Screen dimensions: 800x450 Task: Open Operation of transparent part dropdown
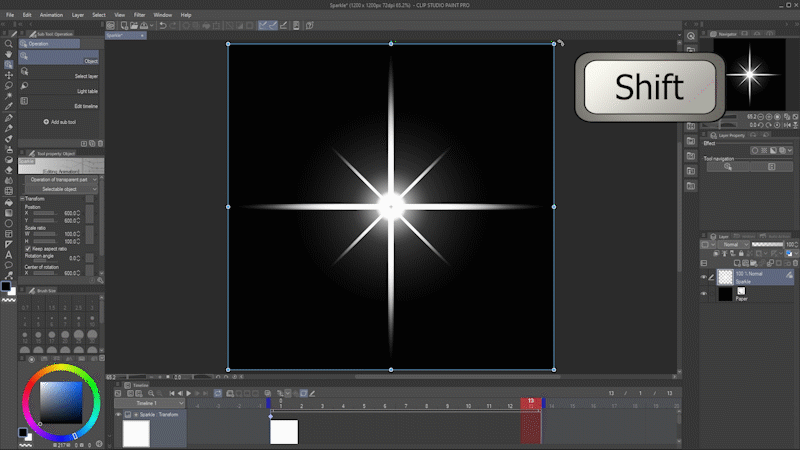point(60,179)
